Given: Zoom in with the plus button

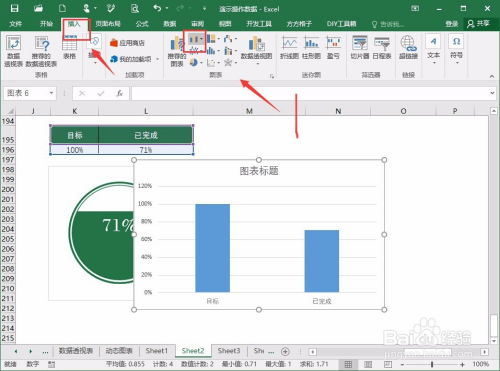Looking at the screenshot, I should tap(462, 364).
